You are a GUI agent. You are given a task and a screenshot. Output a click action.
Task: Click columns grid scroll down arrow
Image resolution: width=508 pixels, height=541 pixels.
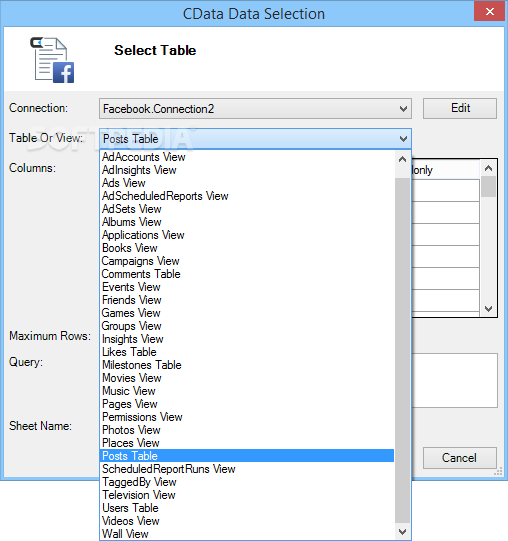pos(488,308)
